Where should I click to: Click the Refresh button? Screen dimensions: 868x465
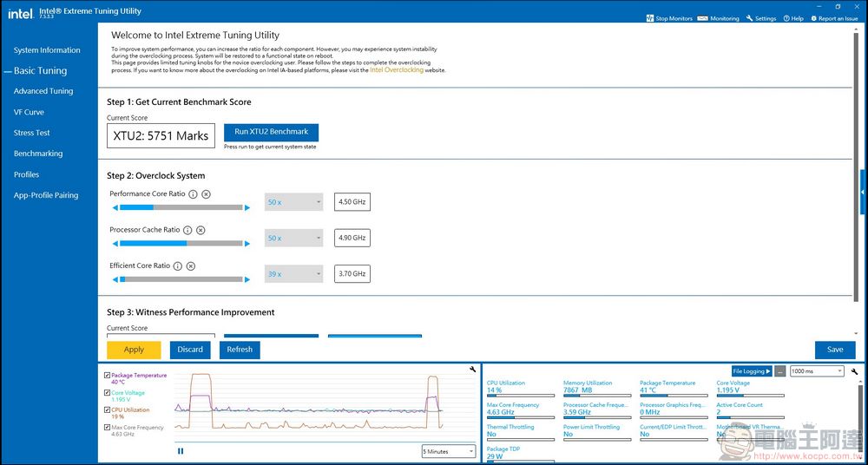tap(240, 350)
